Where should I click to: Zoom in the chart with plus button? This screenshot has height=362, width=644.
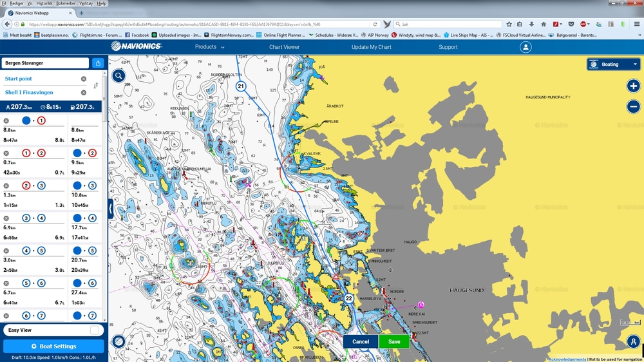[x=633, y=86]
